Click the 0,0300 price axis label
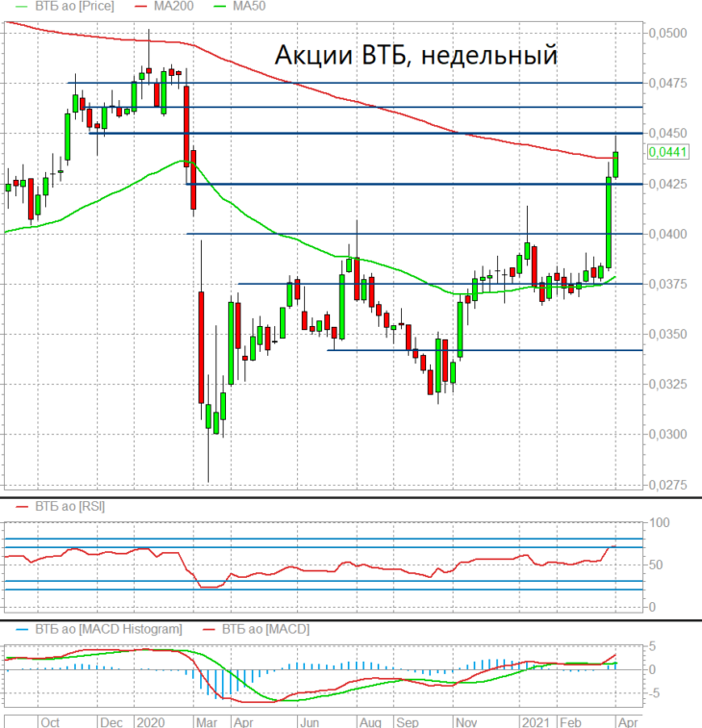This screenshot has width=702, height=728. tap(667, 435)
